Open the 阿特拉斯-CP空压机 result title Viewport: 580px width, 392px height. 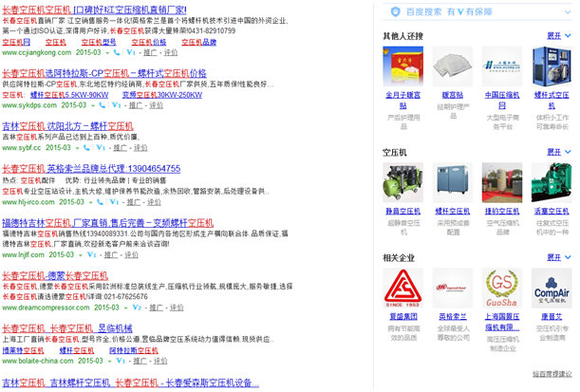pos(104,73)
